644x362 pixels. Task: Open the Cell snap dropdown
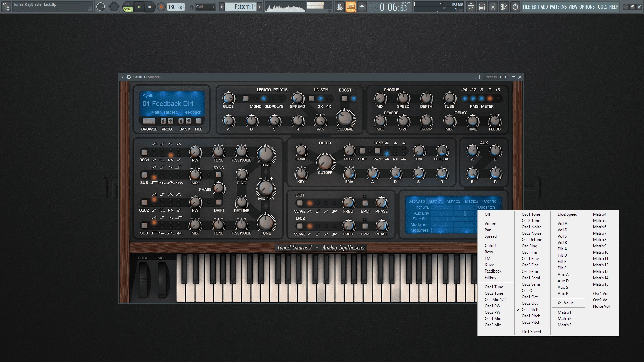[x=205, y=7]
